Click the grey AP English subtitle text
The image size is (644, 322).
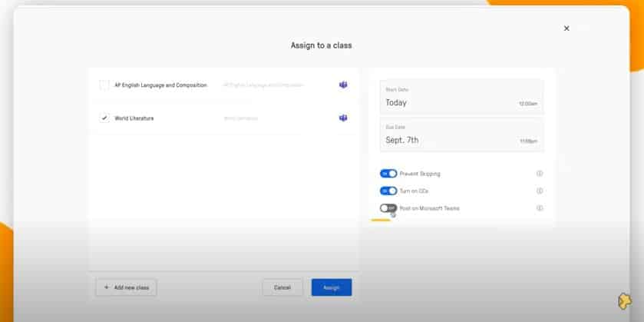tap(263, 85)
